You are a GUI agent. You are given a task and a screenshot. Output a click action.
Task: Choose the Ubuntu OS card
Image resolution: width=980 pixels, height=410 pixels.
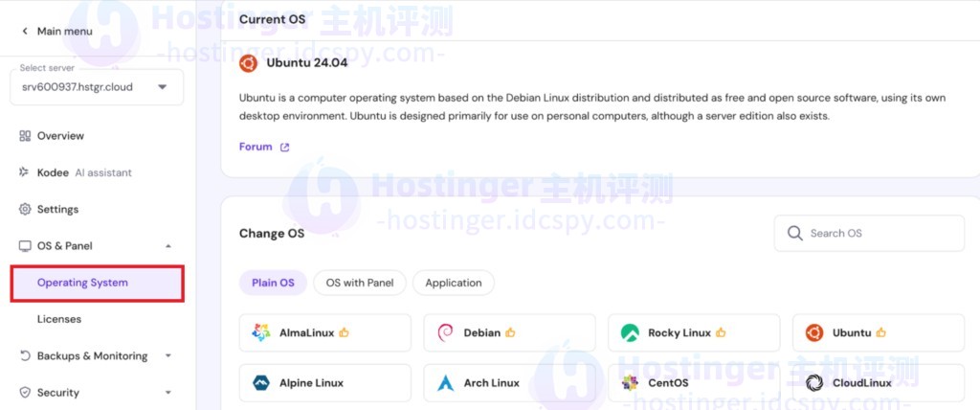pos(879,332)
